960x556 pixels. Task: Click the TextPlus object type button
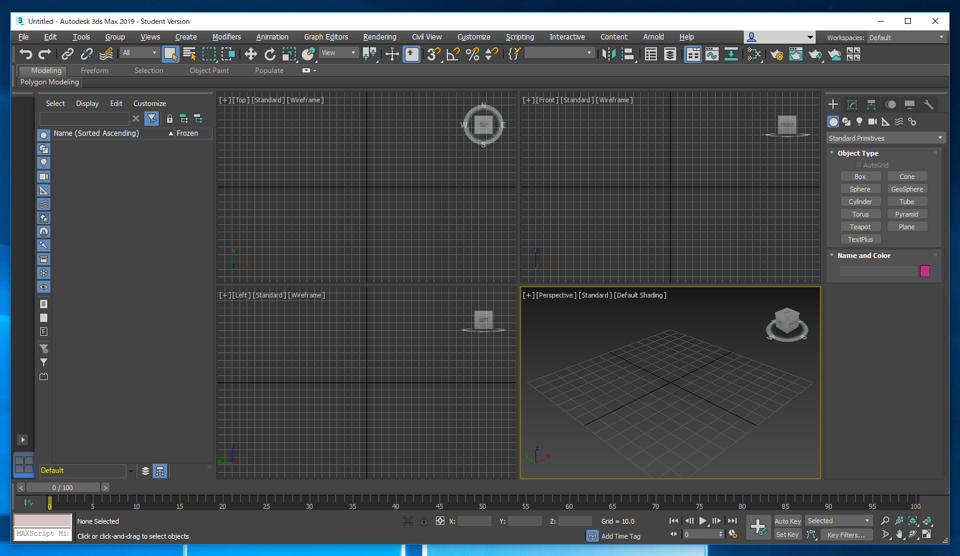[860, 239]
